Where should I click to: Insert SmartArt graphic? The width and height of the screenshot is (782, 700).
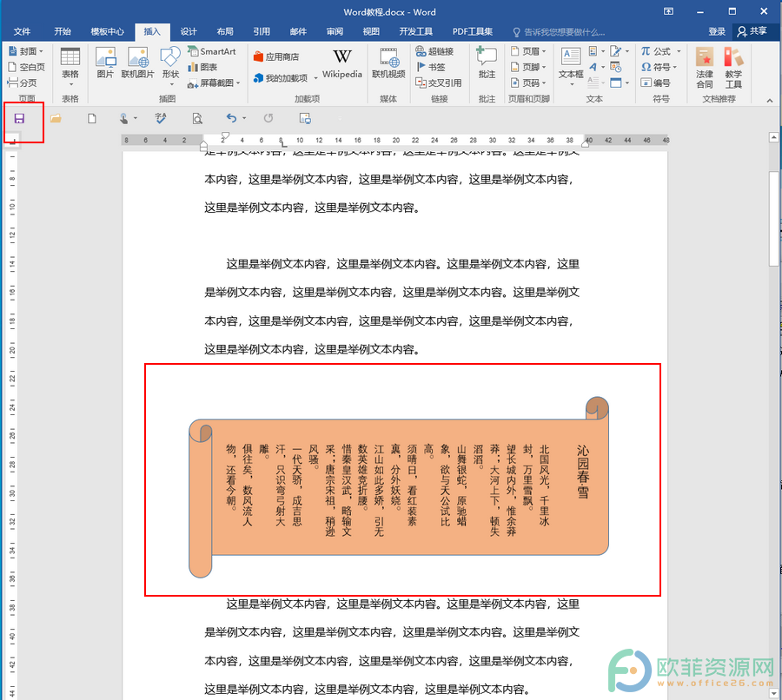pyautogui.click(x=211, y=51)
